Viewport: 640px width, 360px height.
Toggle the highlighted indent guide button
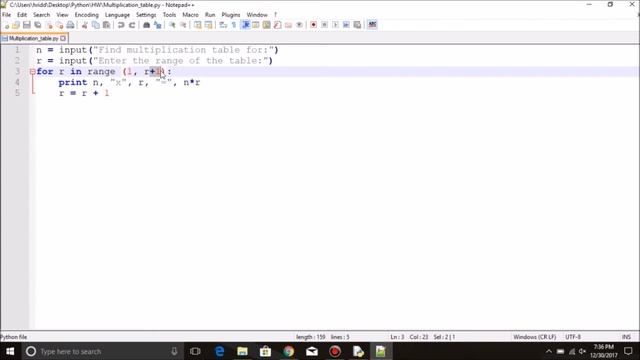point(246,25)
